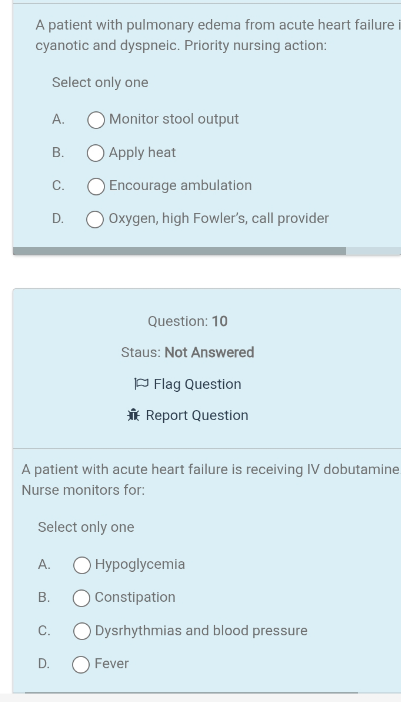Image resolution: width=401 pixels, height=702 pixels.
Task: Click the flag icon beside Flag Question
Action: pyautogui.click(x=141, y=384)
